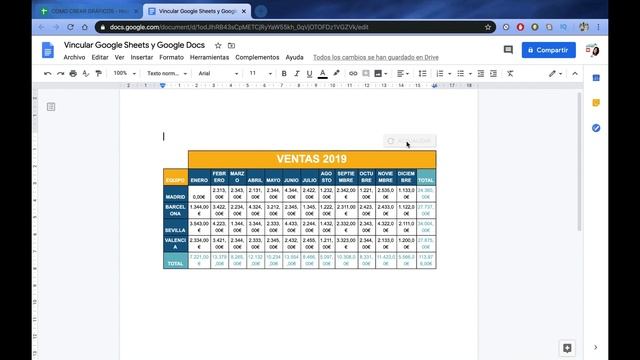Open the insert image dropdown
This screenshot has width=640, height=360.
[x=381, y=73]
